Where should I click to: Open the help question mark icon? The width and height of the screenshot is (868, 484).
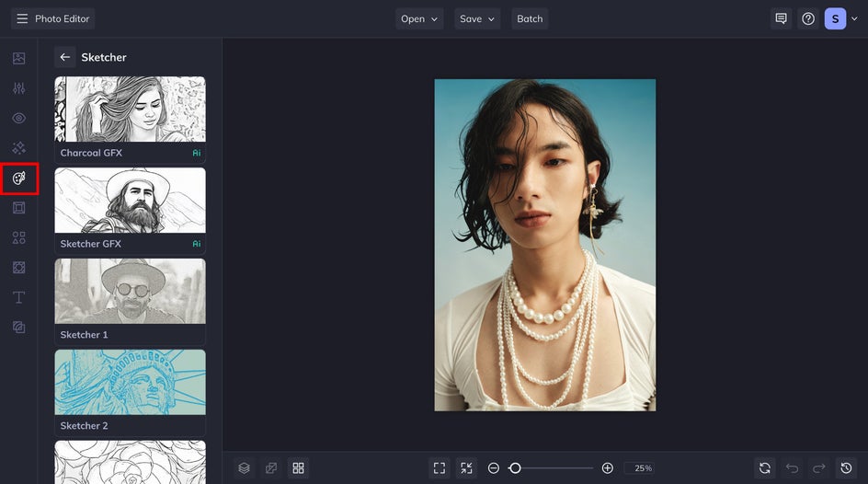tap(808, 18)
